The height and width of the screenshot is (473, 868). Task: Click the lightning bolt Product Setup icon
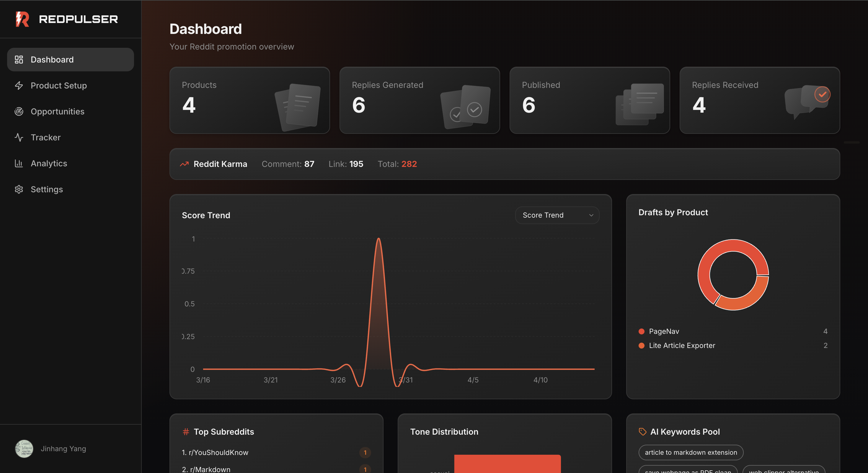pyautogui.click(x=19, y=86)
